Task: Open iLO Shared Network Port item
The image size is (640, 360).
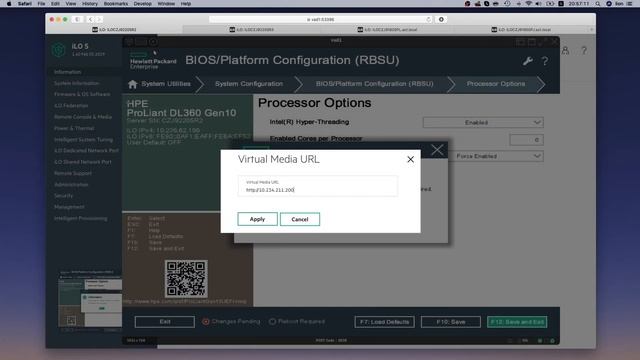Action: [82, 162]
